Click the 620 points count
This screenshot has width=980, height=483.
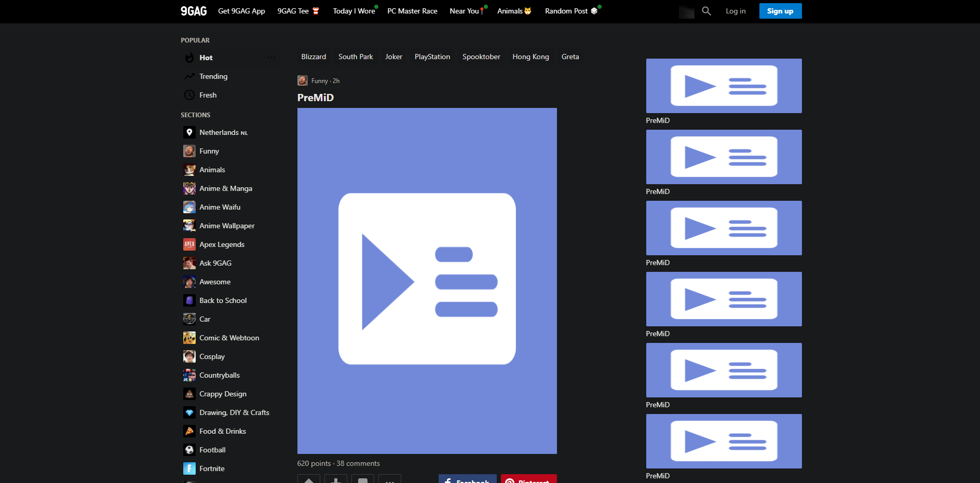point(314,463)
